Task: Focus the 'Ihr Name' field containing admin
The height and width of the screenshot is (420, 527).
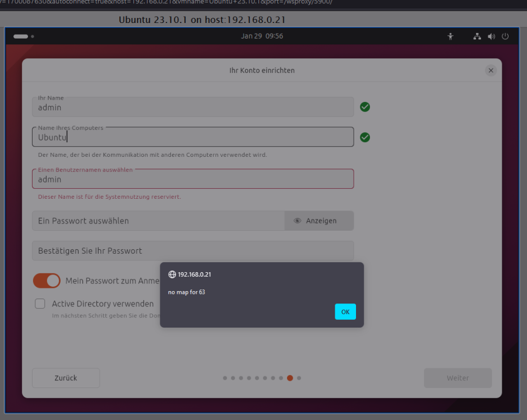Action: (x=193, y=107)
